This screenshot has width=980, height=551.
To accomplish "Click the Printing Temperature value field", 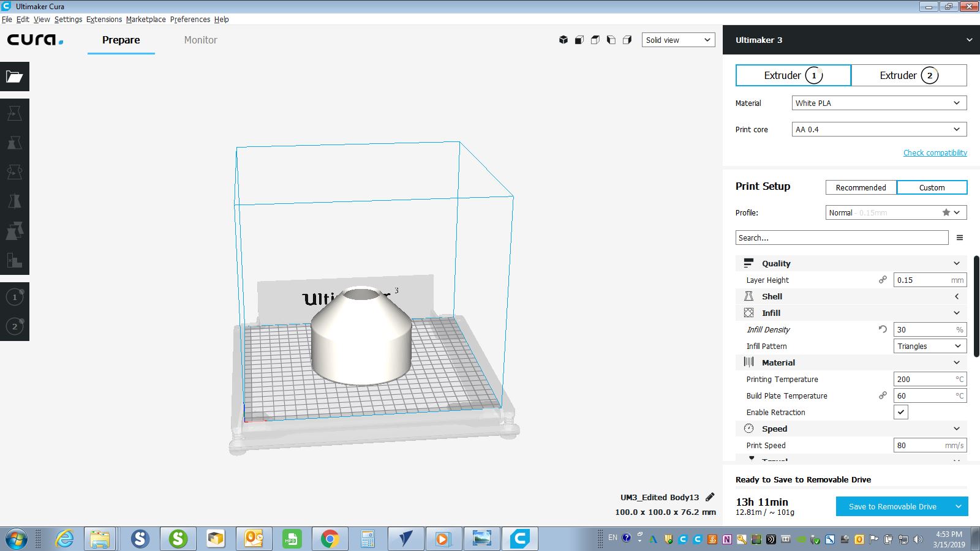I will [x=930, y=379].
